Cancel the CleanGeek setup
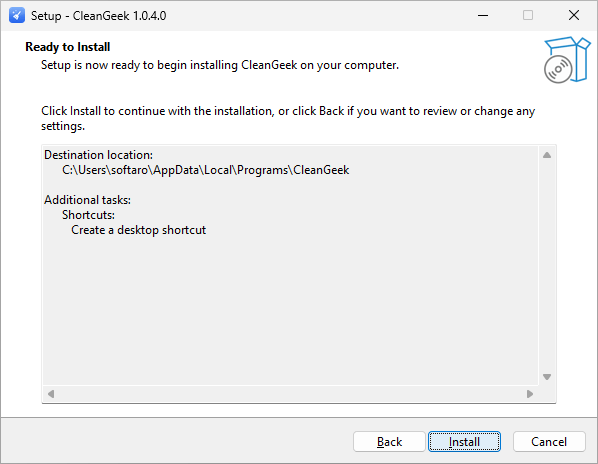 (549, 442)
